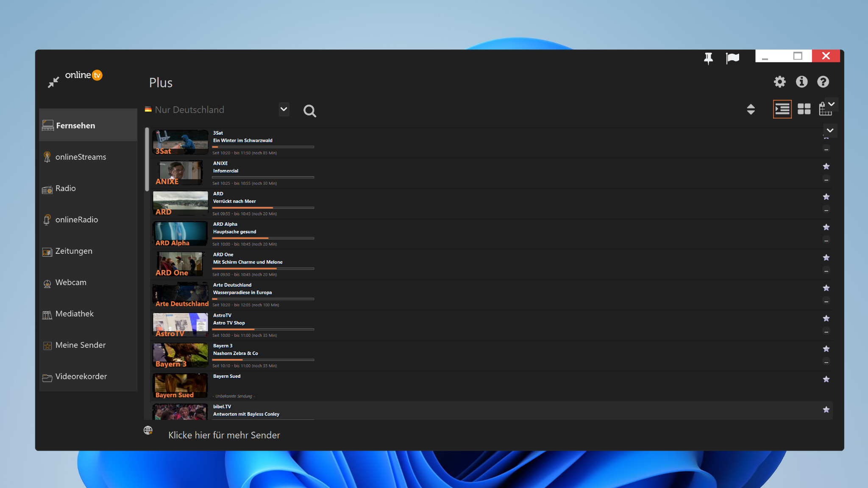Image resolution: width=868 pixels, height=488 pixels.
Task: Click Bayern 3 channel thumbnail
Action: click(x=181, y=356)
